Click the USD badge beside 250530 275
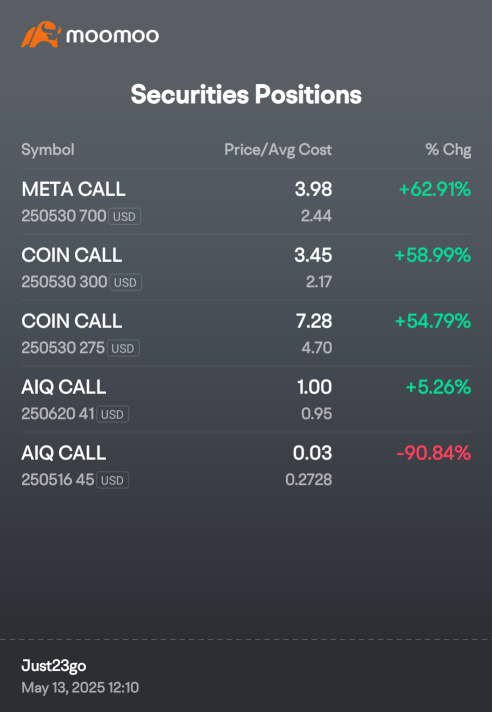This screenshot has height=712, width=492. click(123, 348)
